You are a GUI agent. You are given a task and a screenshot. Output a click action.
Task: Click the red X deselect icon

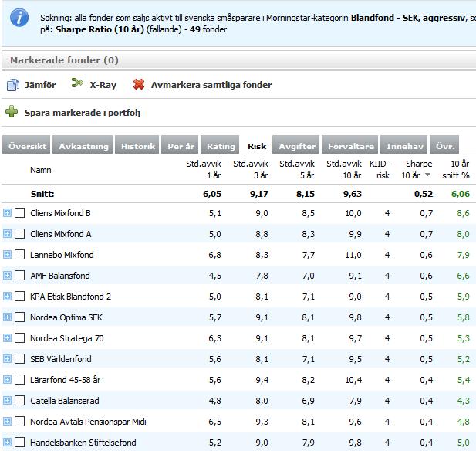139,84
